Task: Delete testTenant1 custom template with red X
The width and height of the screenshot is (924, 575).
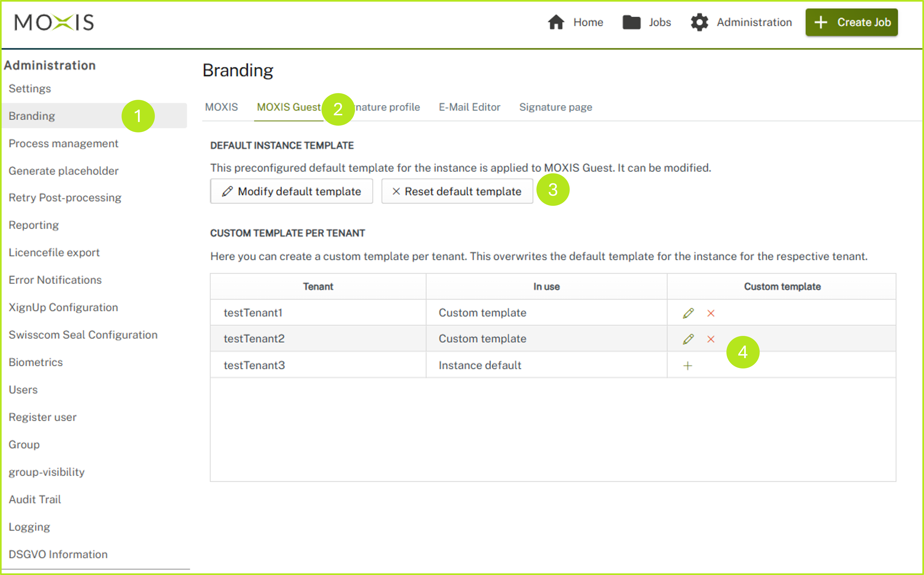Action: [x=711, y=313]
